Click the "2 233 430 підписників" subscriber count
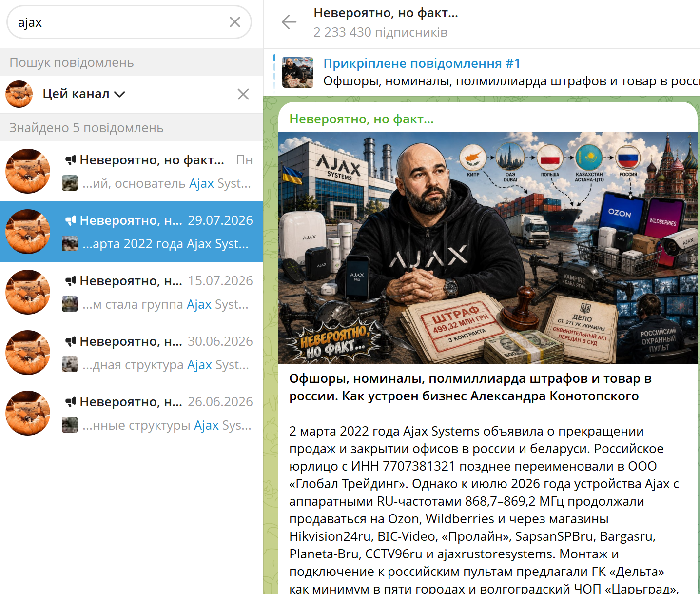 [x=380, y=32]
